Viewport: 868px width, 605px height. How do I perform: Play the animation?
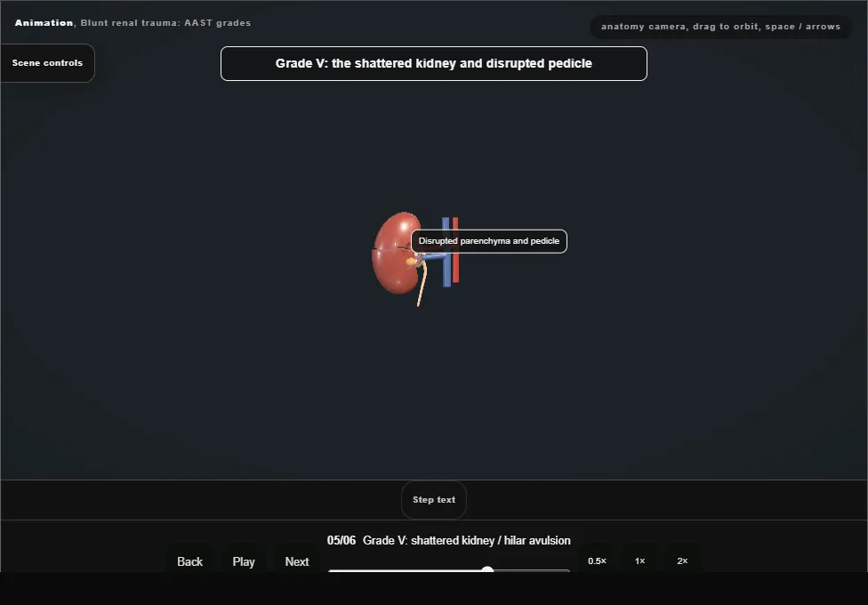[244, 561]
